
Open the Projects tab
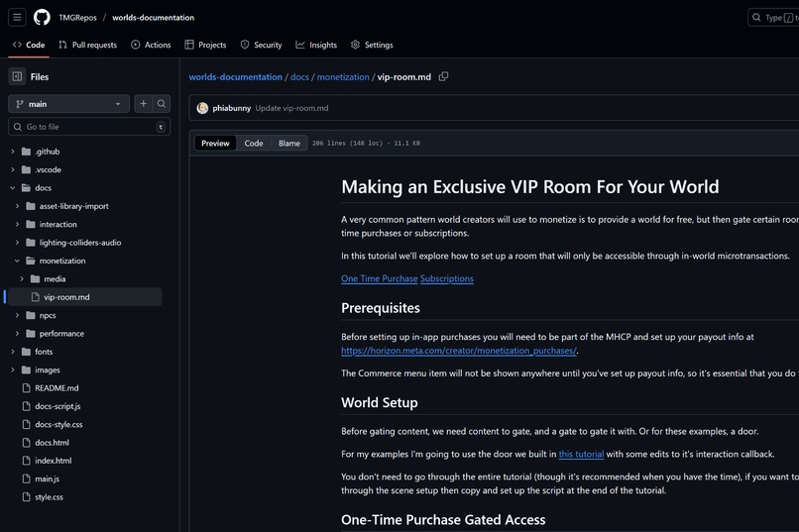click(205, 45)
